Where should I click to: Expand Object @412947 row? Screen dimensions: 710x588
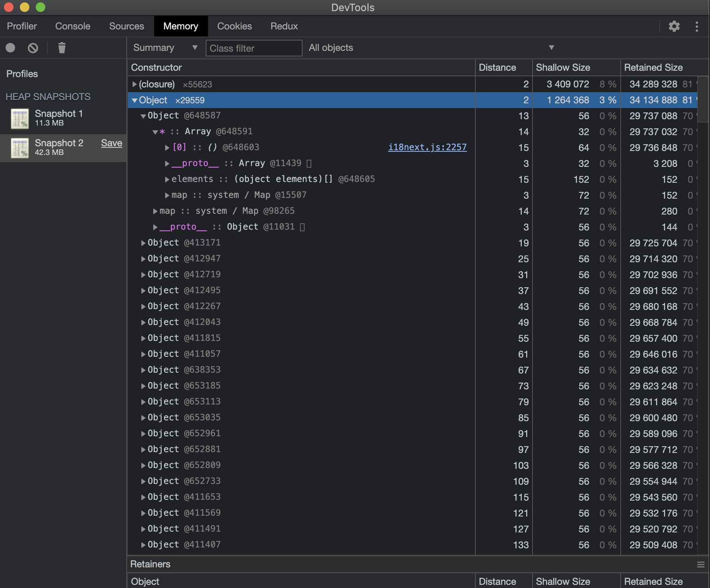pyautogui.click(x=143, y=259)
